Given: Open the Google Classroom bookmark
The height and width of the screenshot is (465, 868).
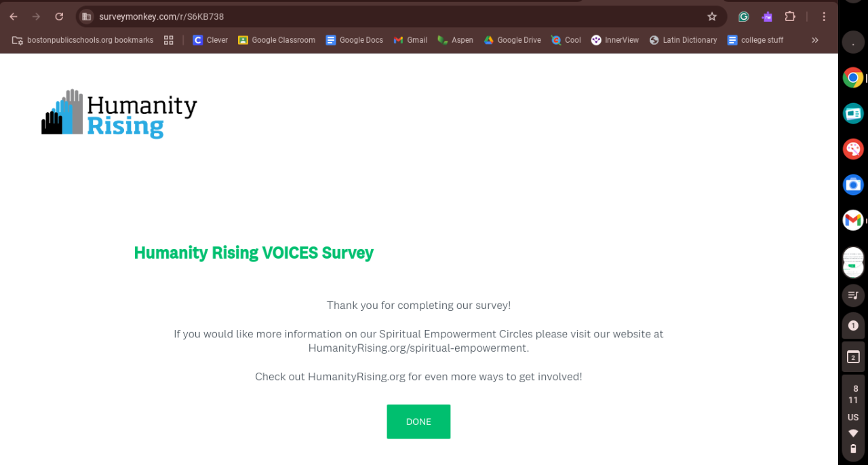Looking at the screenshot, I should tap(277, 40).
